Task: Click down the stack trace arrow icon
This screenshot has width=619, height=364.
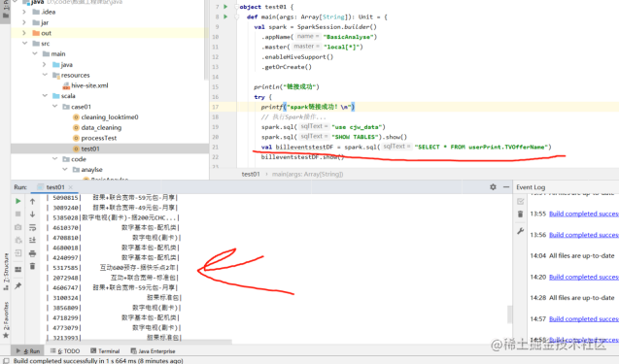Action: 32,215
